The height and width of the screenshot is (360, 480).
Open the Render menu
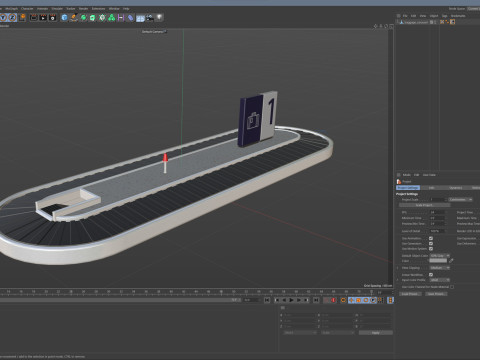[83, 9]
